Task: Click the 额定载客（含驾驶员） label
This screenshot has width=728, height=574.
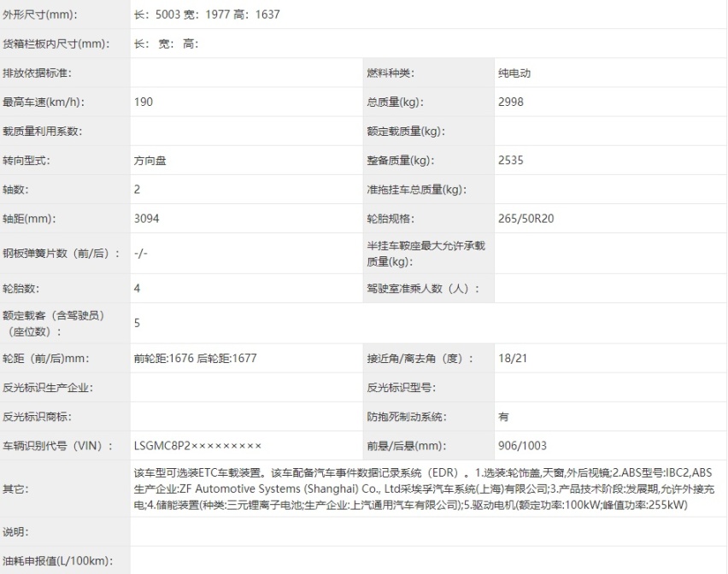Action: pyautogui.click(x=53, y=324)
